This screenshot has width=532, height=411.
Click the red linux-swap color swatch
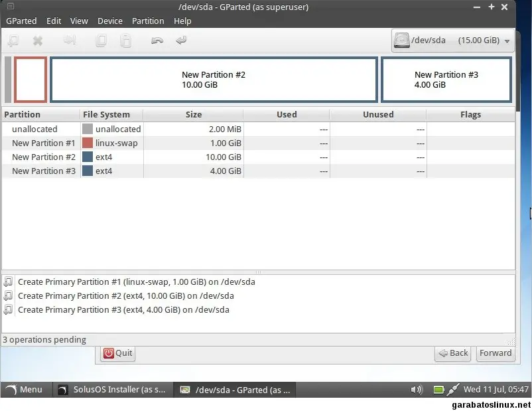click(88, 143)
